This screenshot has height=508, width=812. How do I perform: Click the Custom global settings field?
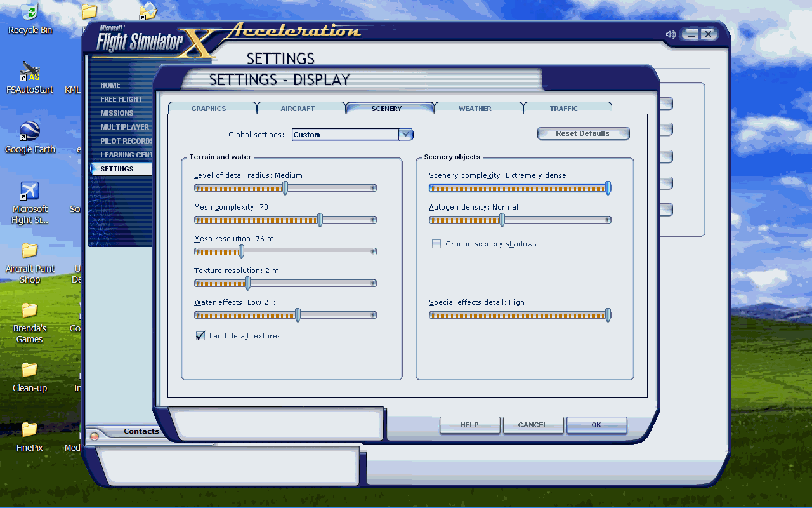point(345,135)
